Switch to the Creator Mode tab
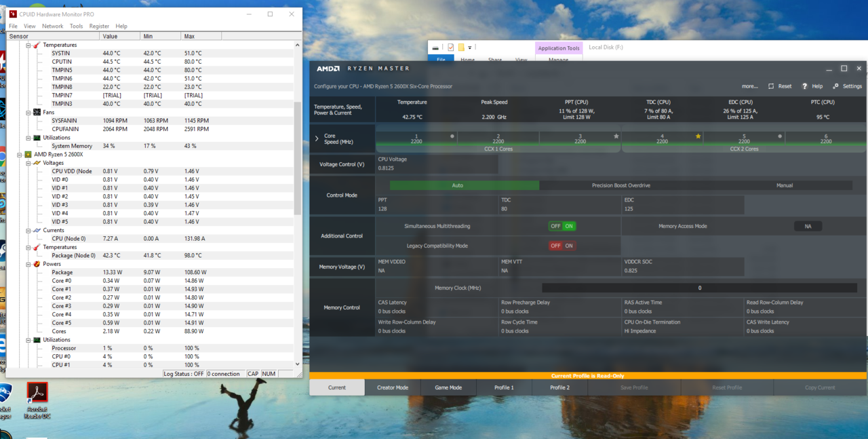This screenshot has height=439, width=868. [x=393, y=387]
